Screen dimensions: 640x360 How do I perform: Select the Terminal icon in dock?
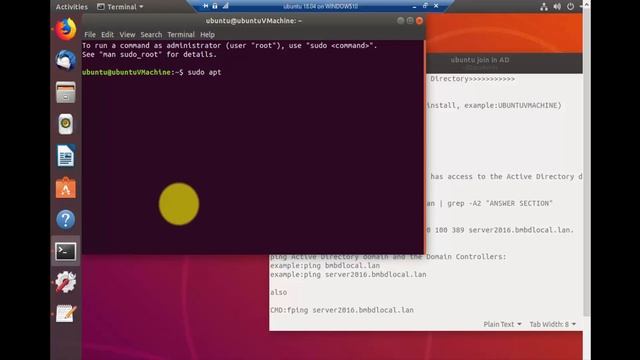tap(66, 251)
